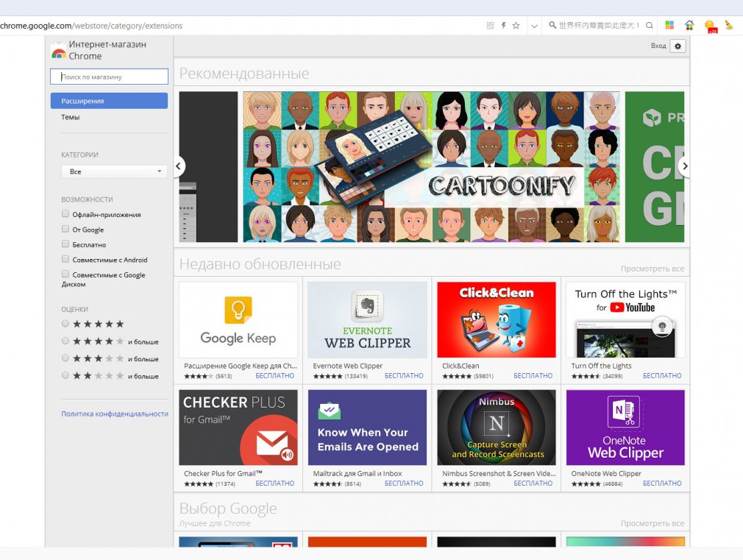743x560 pixels.
Task: Click the Evernote Web Clipper title text
Action: click(347, 366)
